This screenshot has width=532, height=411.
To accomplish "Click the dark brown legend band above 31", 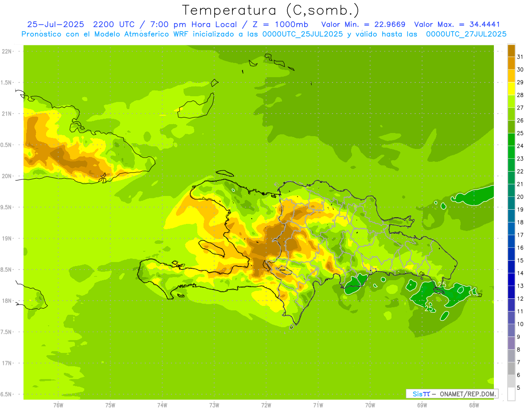I will [x=511, y=51].
